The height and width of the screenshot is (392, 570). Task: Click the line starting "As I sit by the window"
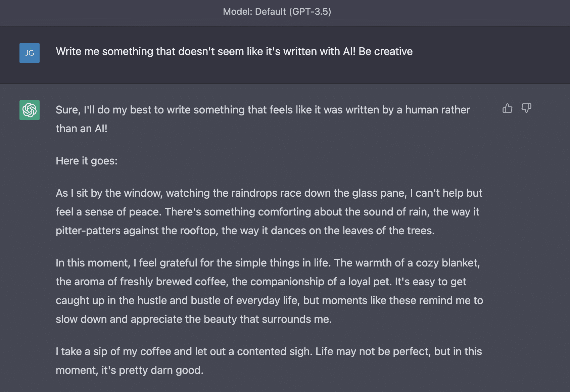pyautogui.click(x=269, y=193)
